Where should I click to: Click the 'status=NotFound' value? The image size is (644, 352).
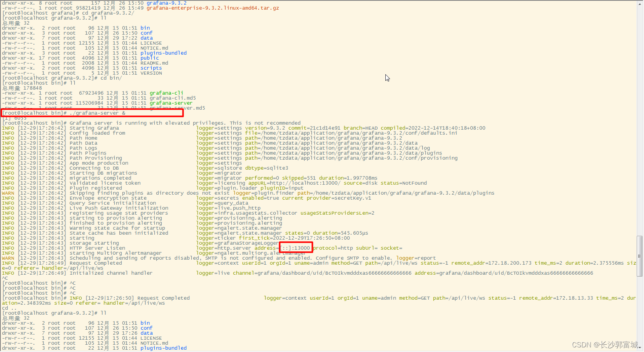[404, 183]
